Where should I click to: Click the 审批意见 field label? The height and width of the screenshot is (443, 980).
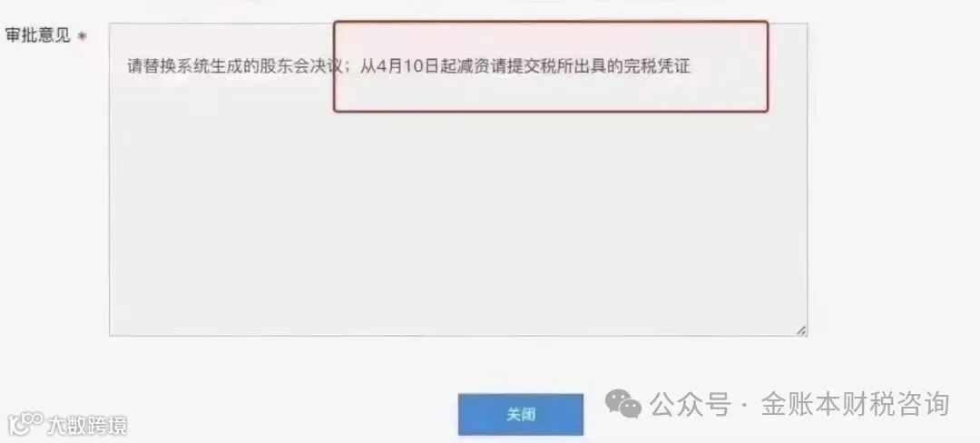point(37,35)
